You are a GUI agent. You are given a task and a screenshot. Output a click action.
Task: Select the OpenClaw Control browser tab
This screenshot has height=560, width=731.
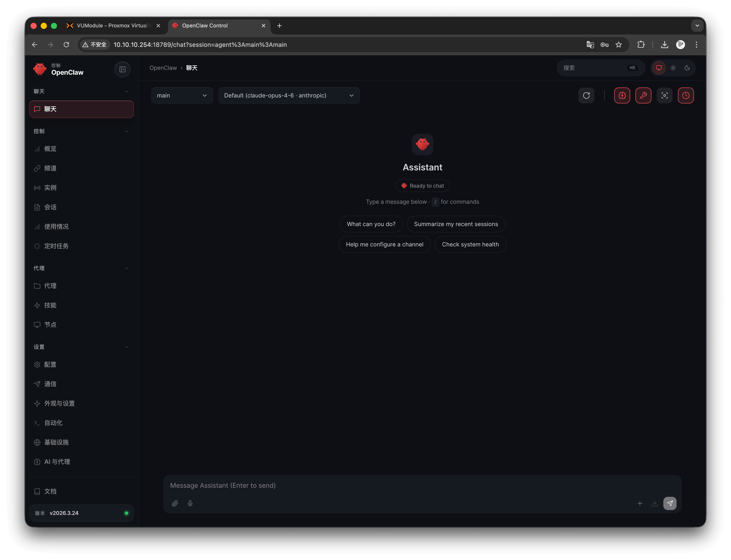pyautogui.click(x=219, y=26)
